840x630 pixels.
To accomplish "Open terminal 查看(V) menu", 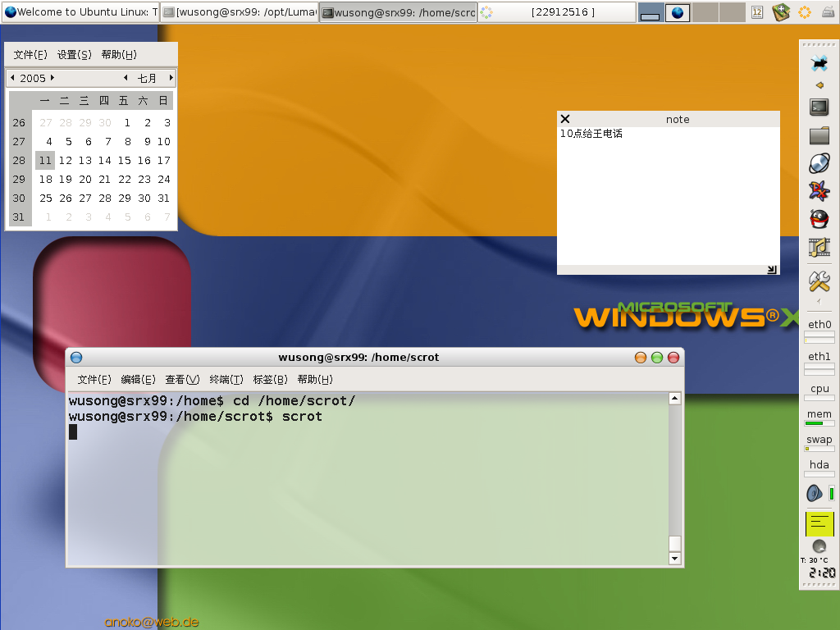I will 182,380.
